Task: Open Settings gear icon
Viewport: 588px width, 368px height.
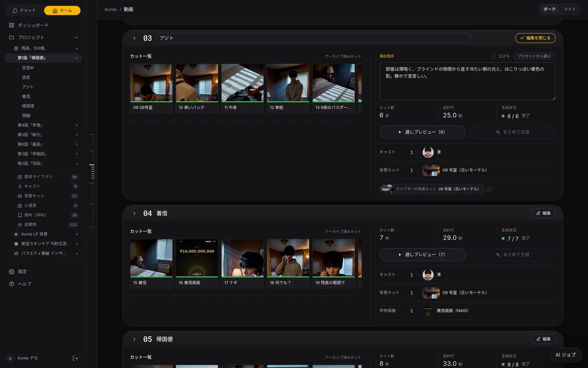Action: [11, 272]
